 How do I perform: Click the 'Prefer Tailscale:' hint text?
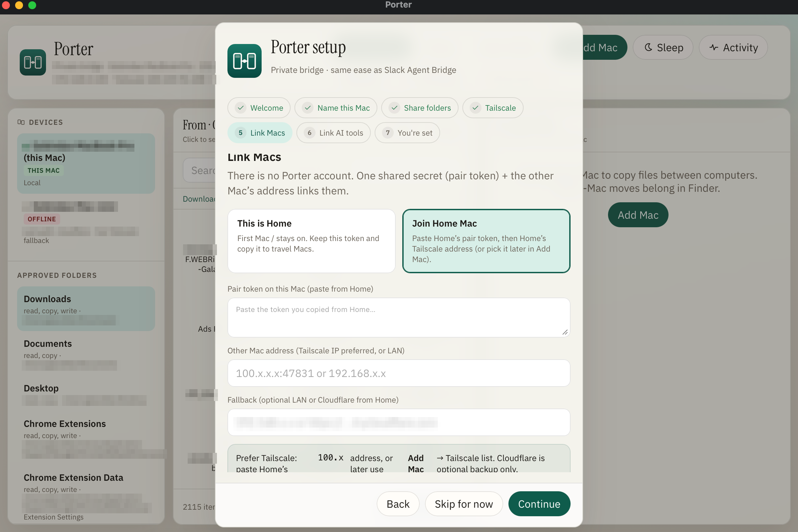(267, 458)
